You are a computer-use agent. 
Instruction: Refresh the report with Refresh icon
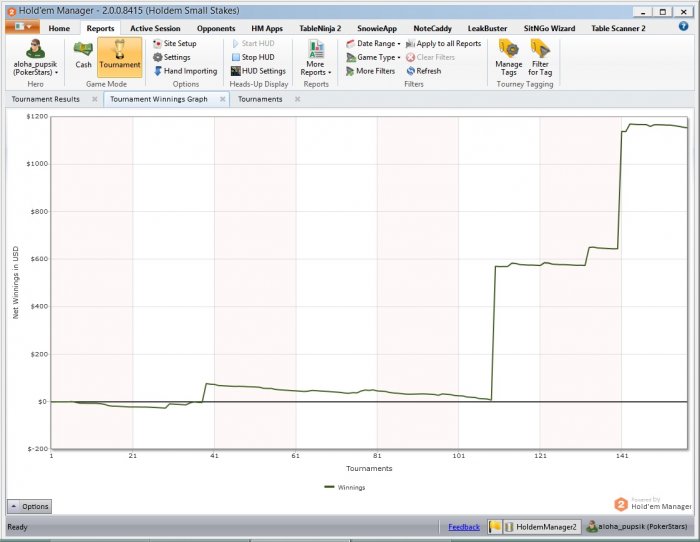[x=423, y=71]
